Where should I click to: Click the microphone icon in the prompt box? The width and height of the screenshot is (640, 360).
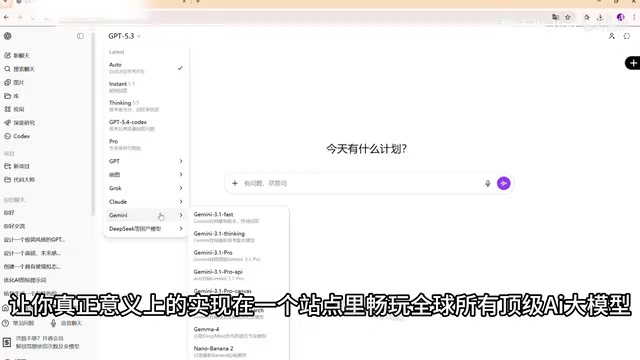pos(488,183)
